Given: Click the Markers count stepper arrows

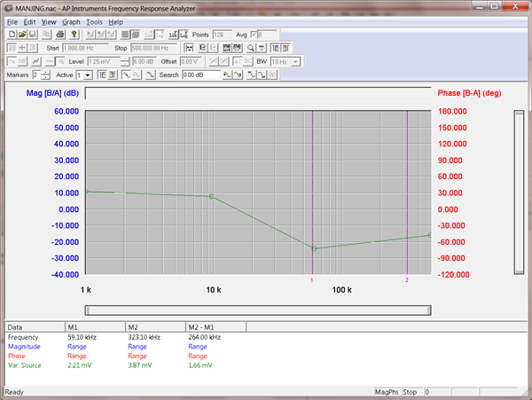Looking at the screenshot, I should pyautogui.click(x=46, y=75).
